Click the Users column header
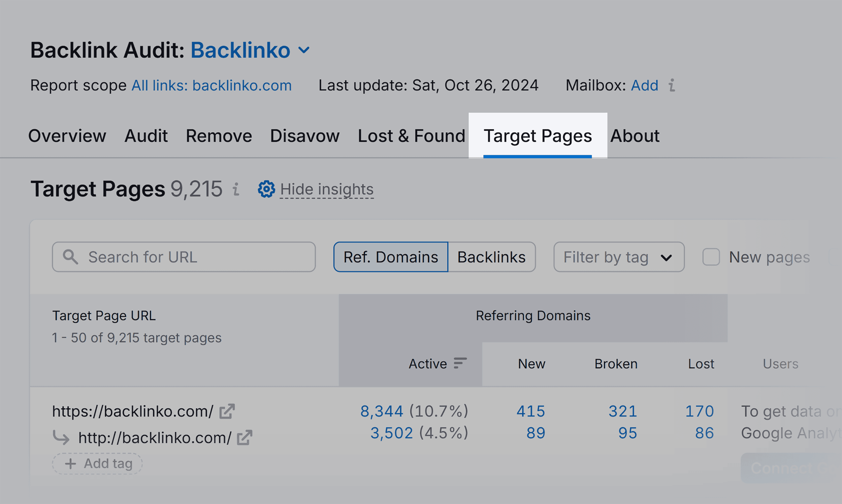 780,364
